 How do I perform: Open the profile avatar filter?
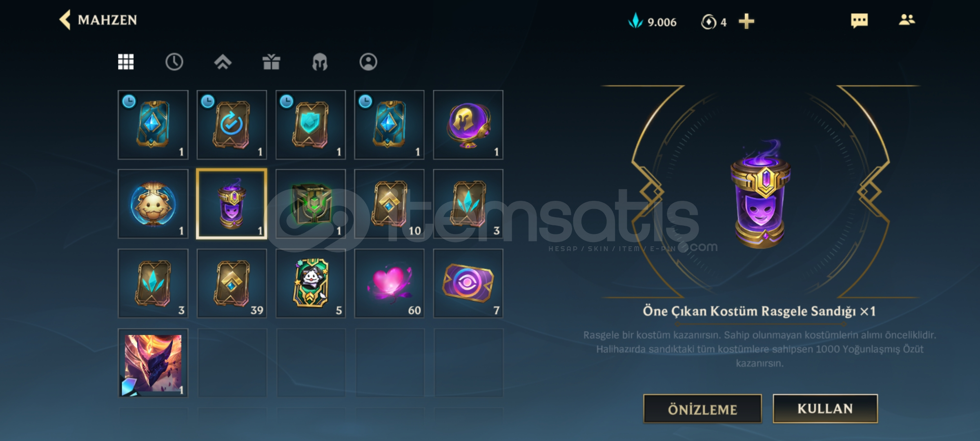click(x=368, y=62)
